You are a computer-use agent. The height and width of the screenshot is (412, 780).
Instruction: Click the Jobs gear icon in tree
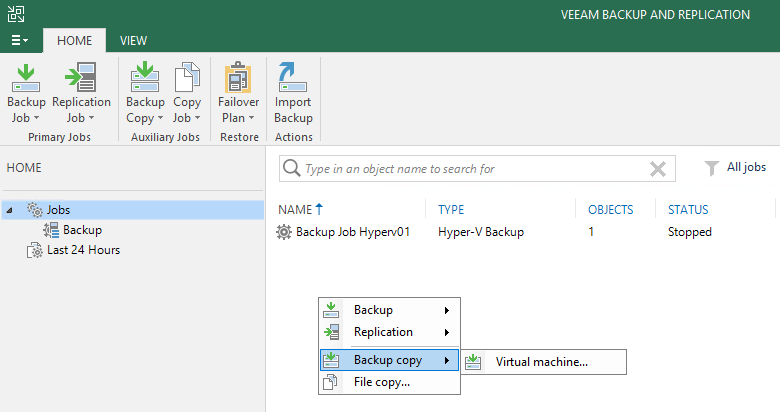click(35, 210)
